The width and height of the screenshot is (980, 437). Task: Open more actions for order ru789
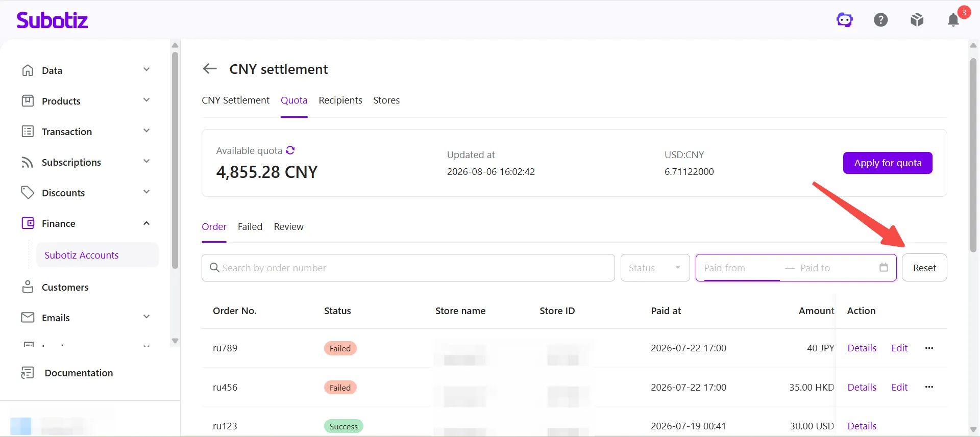(x=929, y=348)
